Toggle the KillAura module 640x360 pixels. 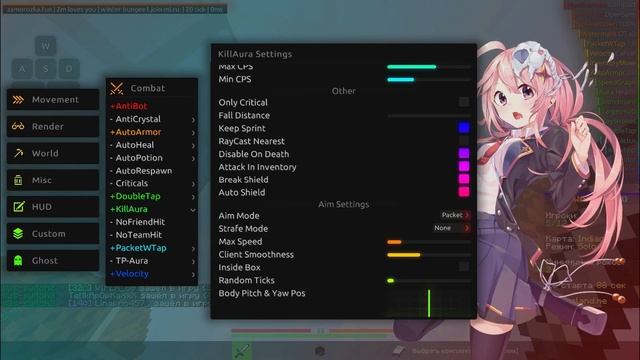[x=129, y=209]
